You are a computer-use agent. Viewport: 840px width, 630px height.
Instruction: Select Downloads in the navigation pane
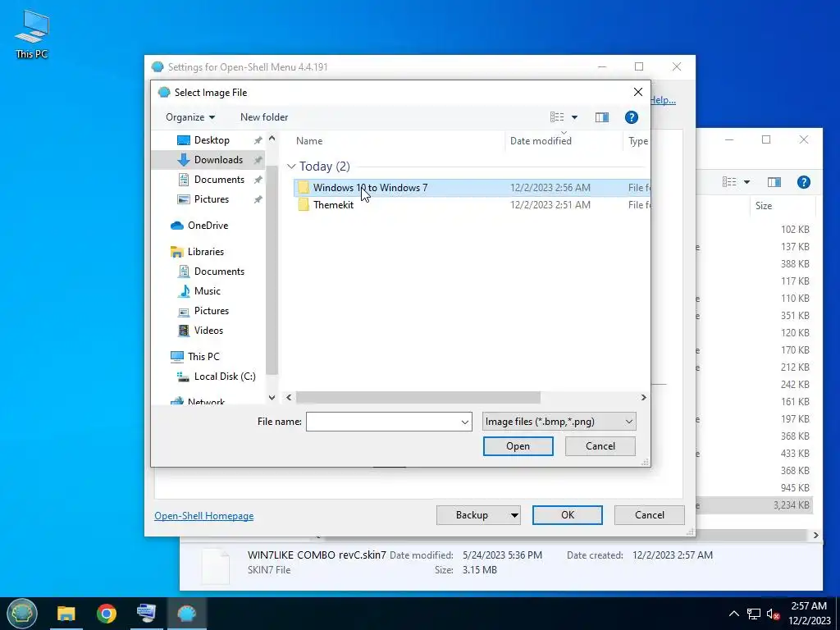(x=218, y=160)
